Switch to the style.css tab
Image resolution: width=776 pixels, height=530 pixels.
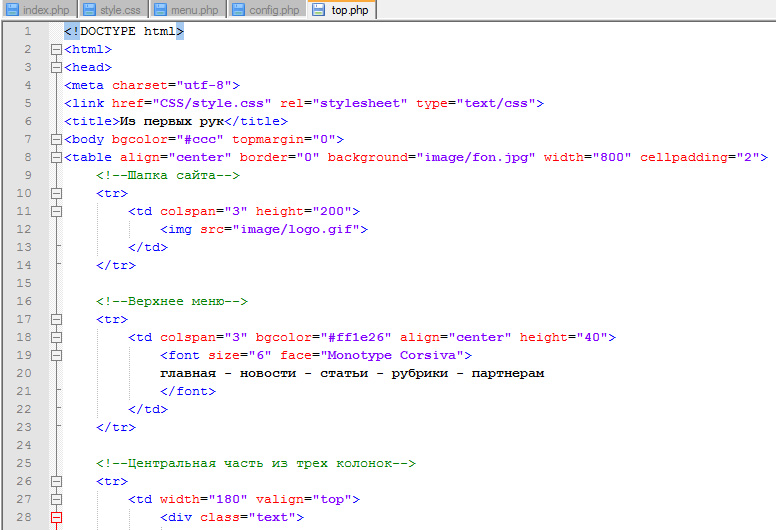pyautogui.click(x=113, y=9)
